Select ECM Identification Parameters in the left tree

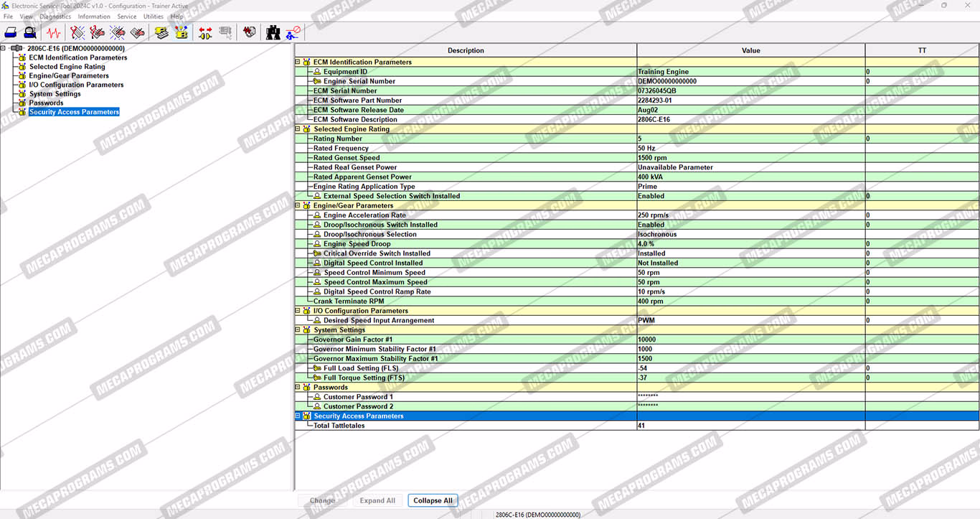coord(78,57)
